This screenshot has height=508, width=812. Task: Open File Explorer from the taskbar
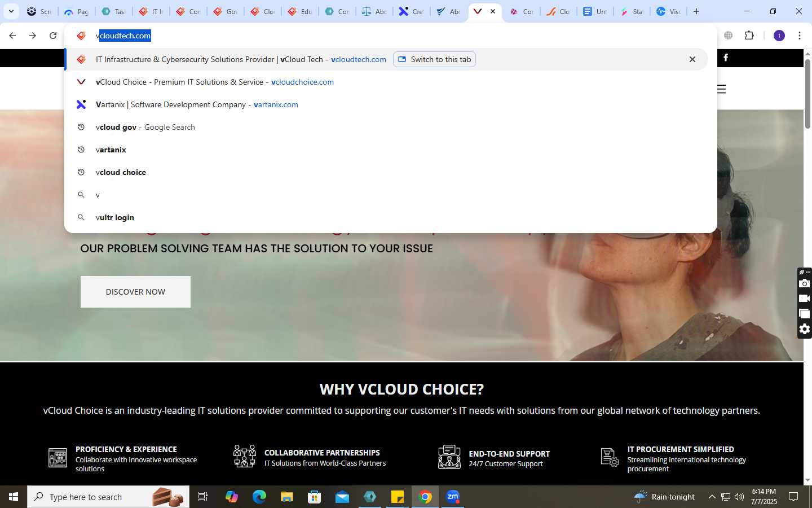[287, 497]
